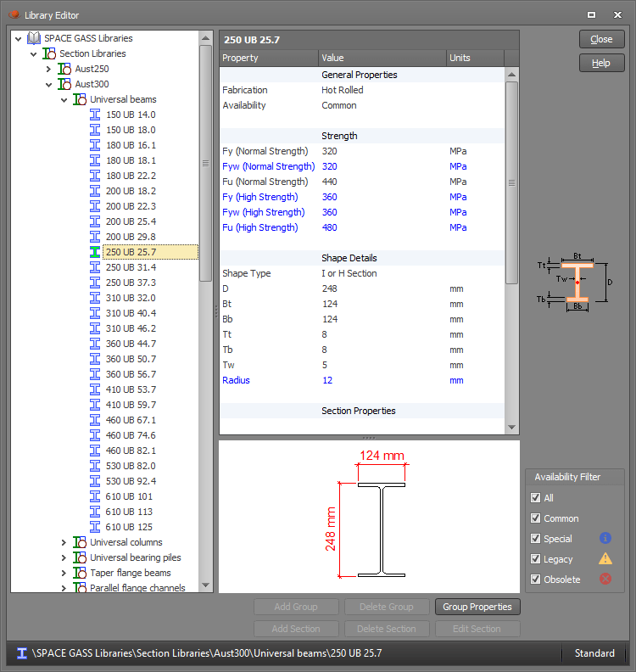Click the Taper flange beams group icon
Screen dimensions: 636x672
coord(80,573)
